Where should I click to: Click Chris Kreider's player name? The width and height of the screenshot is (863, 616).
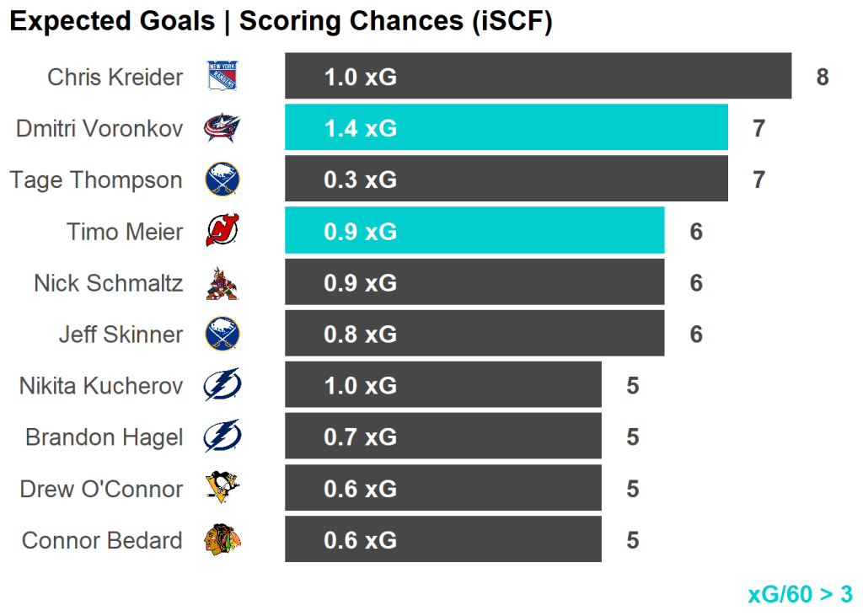[115, 78]
